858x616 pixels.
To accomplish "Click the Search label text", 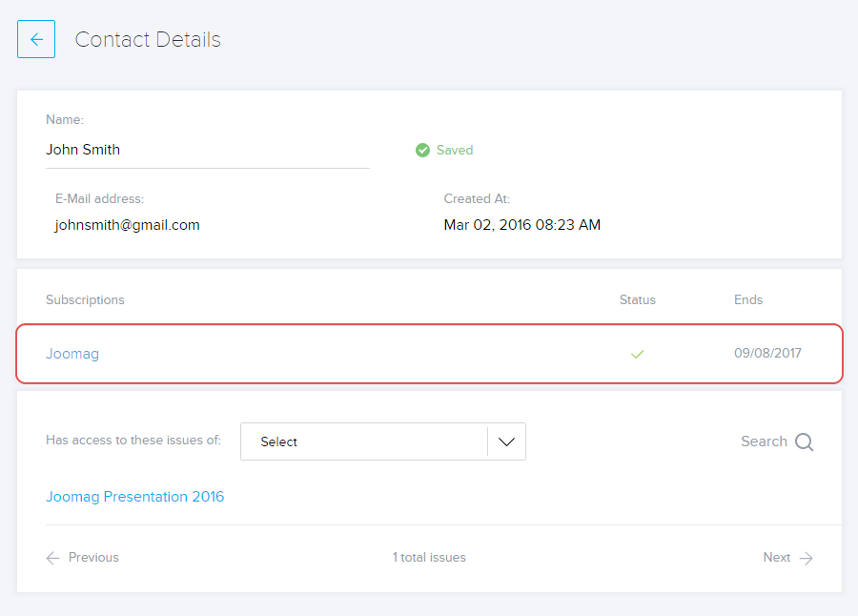I will [764, 441].
